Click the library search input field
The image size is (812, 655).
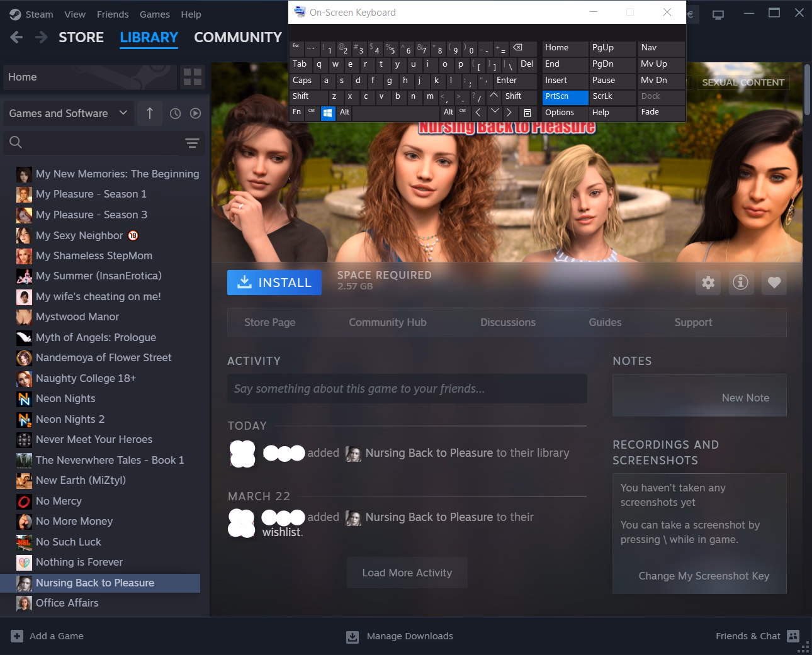tap(104, 143)
